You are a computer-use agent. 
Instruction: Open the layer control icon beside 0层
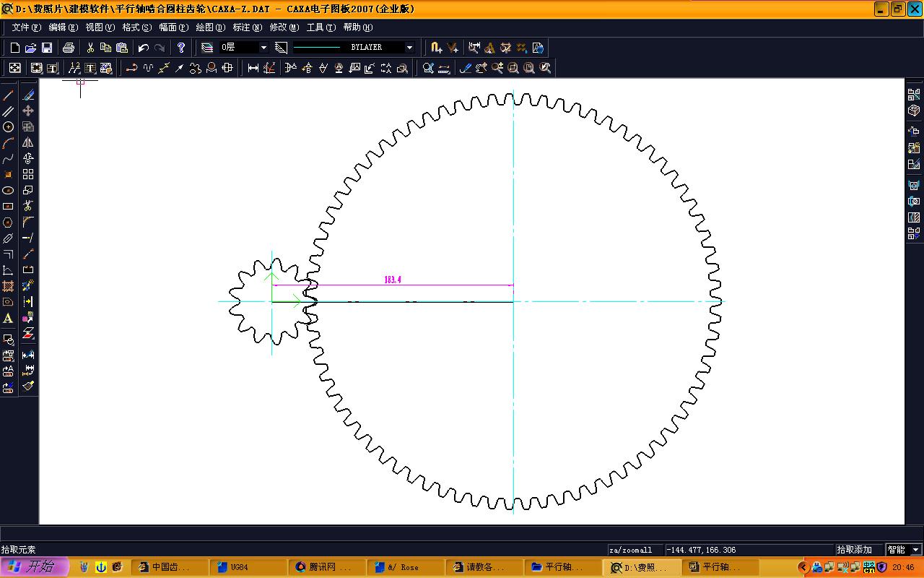(207, 48)
